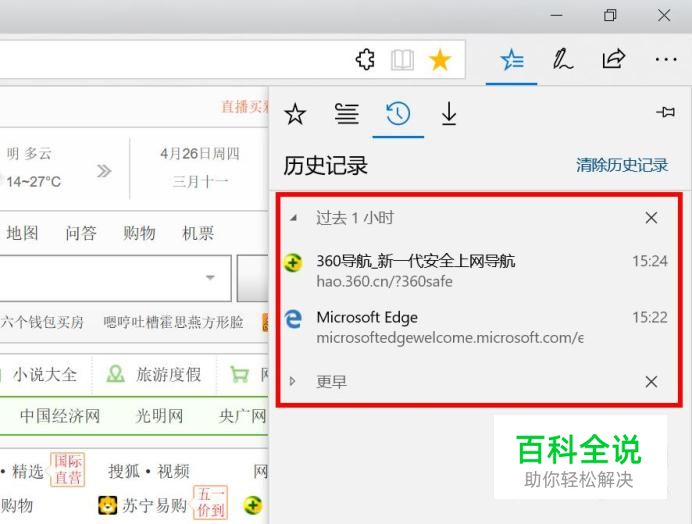Viewport: 692px width, 524px height.
Task: Switch to the Downloads arrow tab in Hub
Action: (x=449, y=113)
